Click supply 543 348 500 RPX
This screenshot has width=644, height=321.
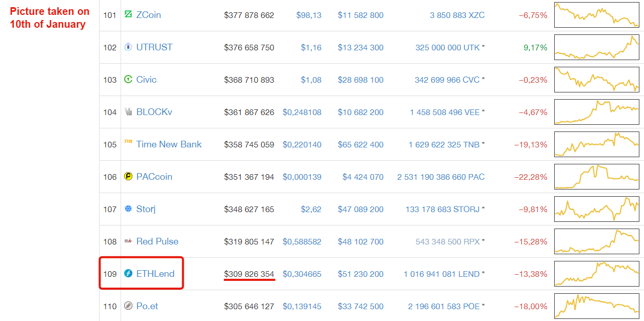(x=447, y=242)
